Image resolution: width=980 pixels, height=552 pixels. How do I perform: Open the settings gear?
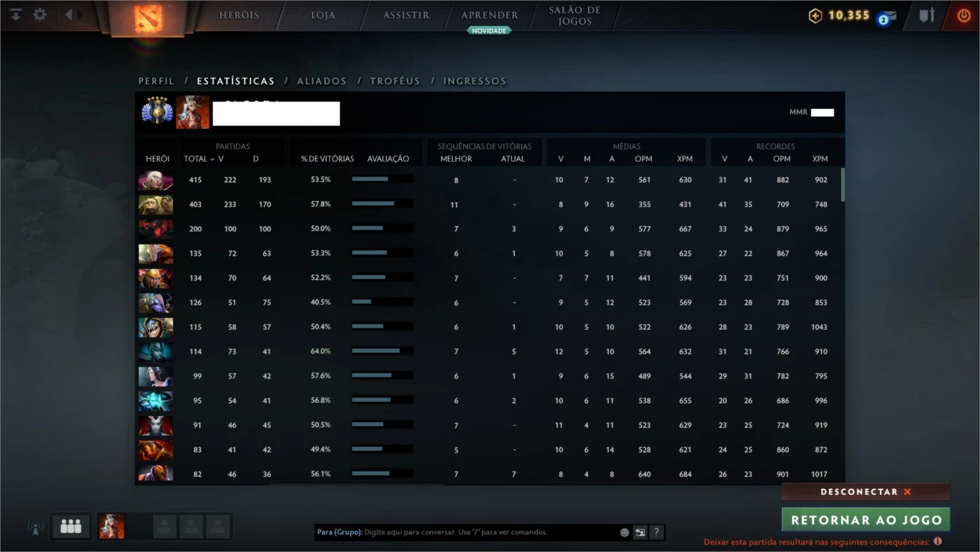[40, 14]
